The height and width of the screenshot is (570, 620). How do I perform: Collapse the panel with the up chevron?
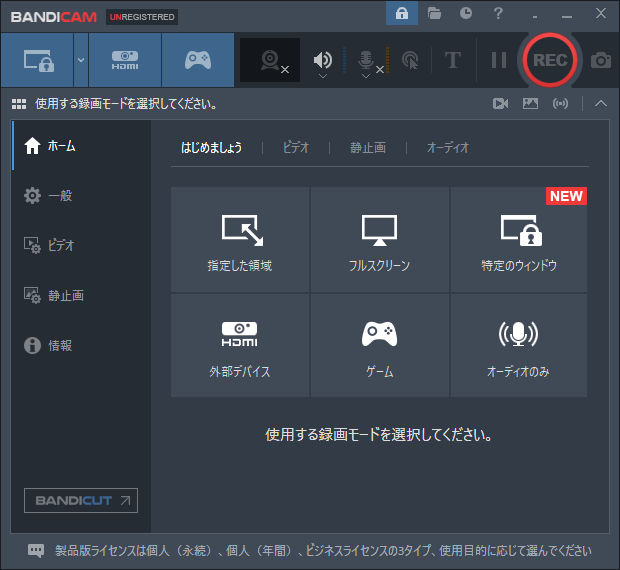tap(601, 104)
